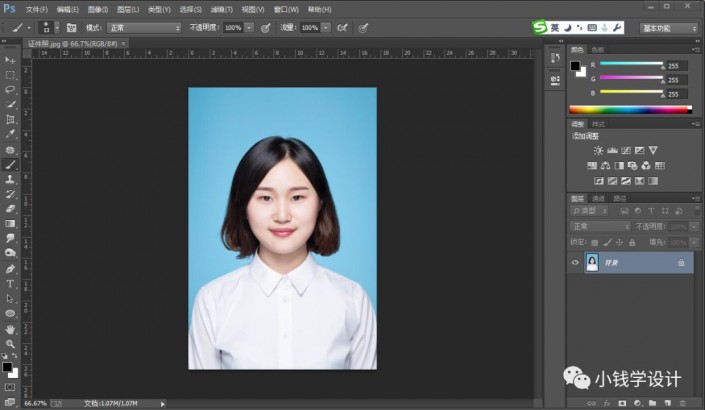Select the Quick Selection tool
This screenshot has height=410, width=705.
coord(10,105)
